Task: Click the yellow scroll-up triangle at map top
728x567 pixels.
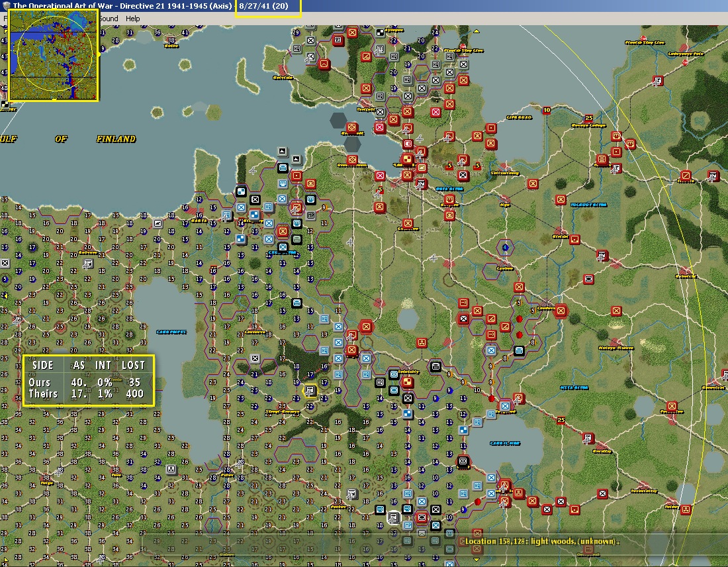Action: click(477, 31)
